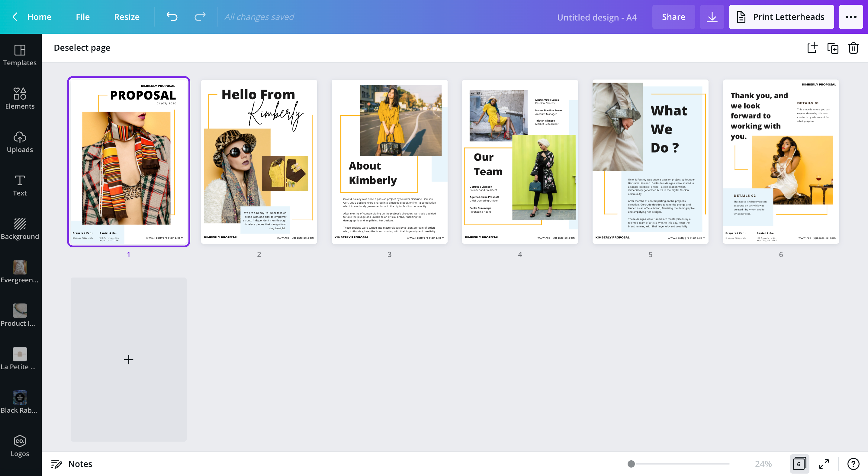Delete the selected page
The height and width of the screenshot is (476, 868).
click(853, 48)
